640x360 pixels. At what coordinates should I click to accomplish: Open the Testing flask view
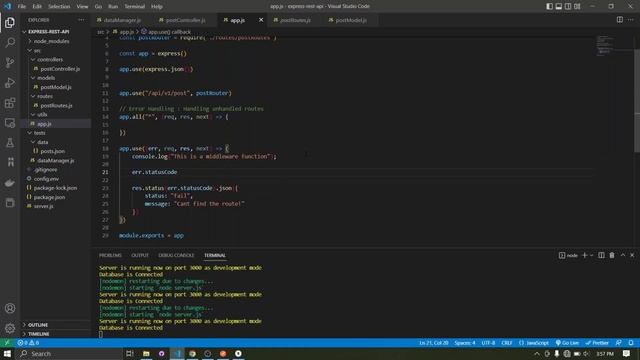click(x=10, y=143)
